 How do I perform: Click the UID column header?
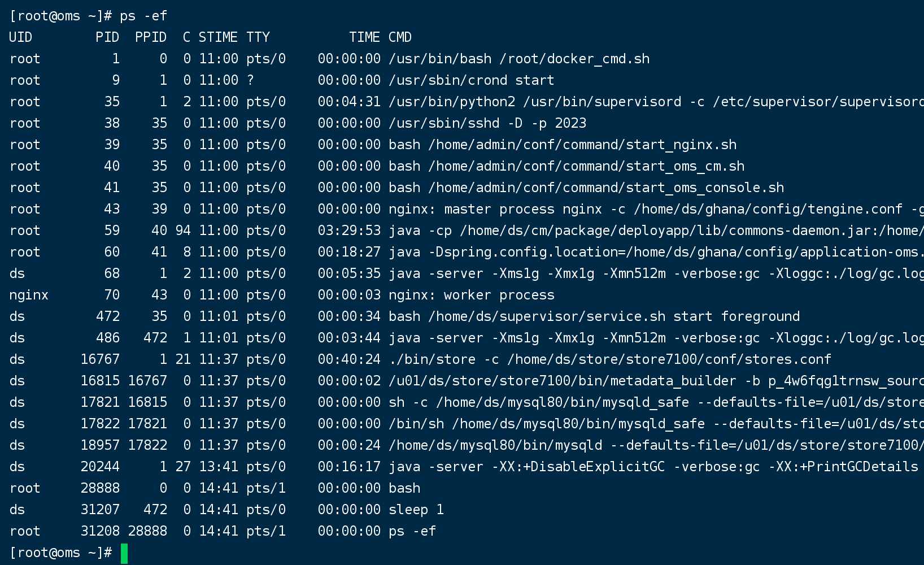tap(21, 37)
